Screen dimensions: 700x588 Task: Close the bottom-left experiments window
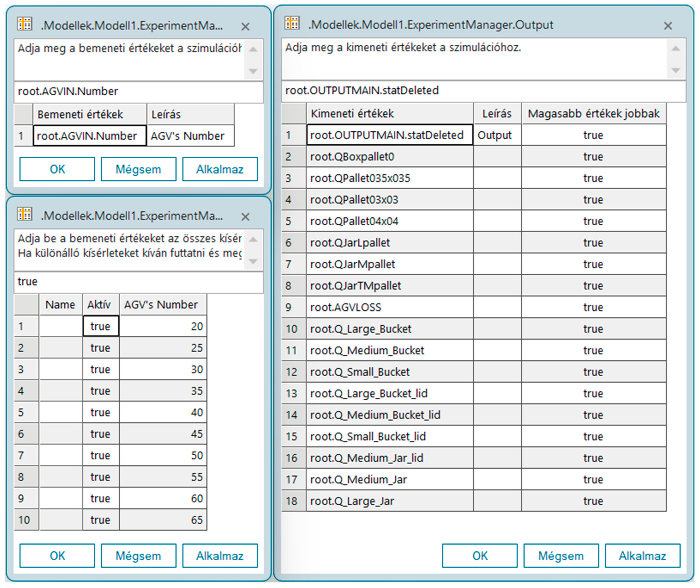(245, 217)
